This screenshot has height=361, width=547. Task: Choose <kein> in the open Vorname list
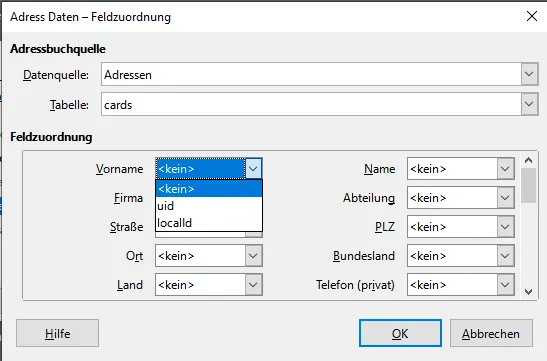point(209,189)
